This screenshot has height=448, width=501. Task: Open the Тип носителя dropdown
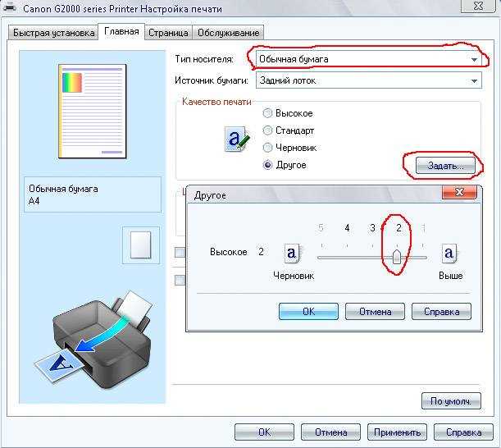click(x=368, y=59)
